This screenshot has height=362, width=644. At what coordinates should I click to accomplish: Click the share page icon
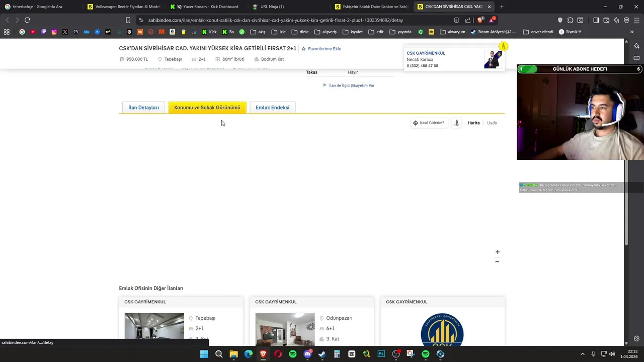point(468,20)
